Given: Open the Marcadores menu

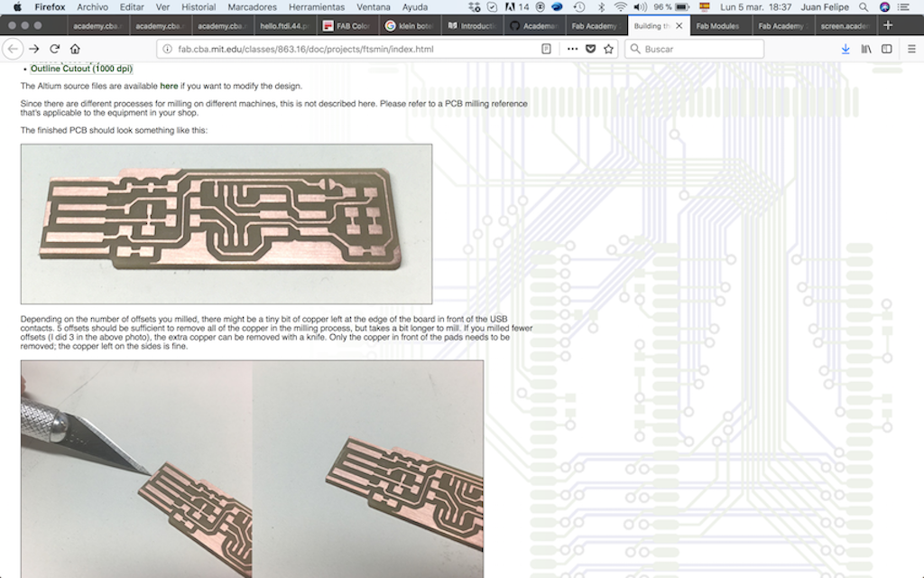Looking at the screenshot, I should coord(253,7).
